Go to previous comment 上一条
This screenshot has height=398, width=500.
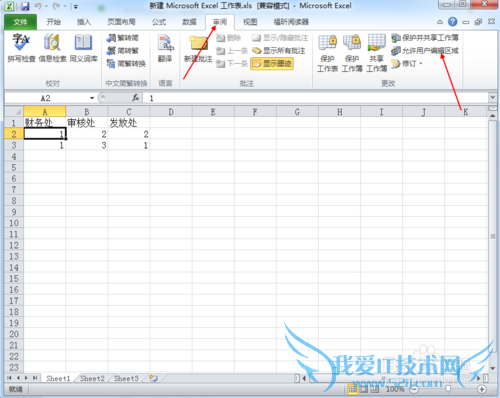pos(232,51)
